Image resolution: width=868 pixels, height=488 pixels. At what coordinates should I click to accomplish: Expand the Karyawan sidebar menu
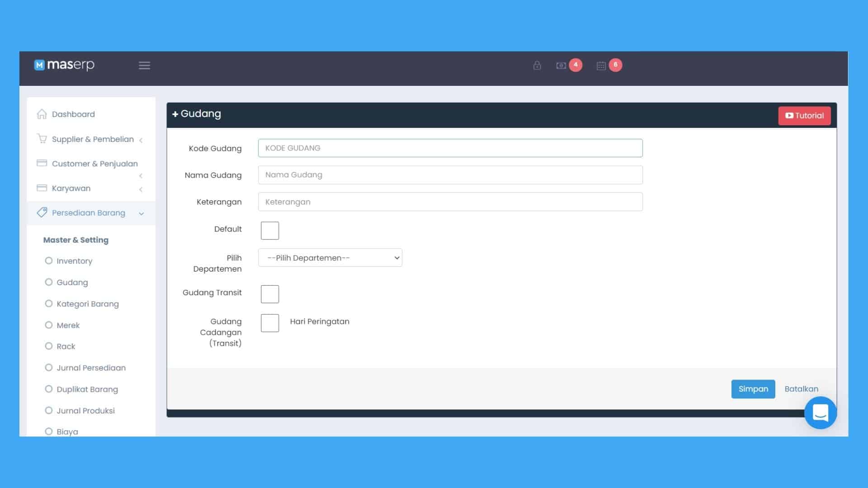tap(71, 188)
